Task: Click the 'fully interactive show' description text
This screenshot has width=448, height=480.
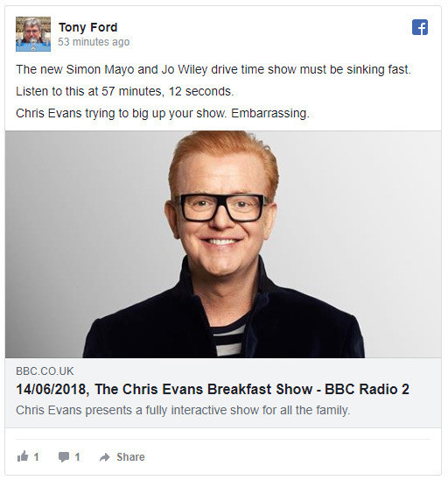Action: (183, 410)
